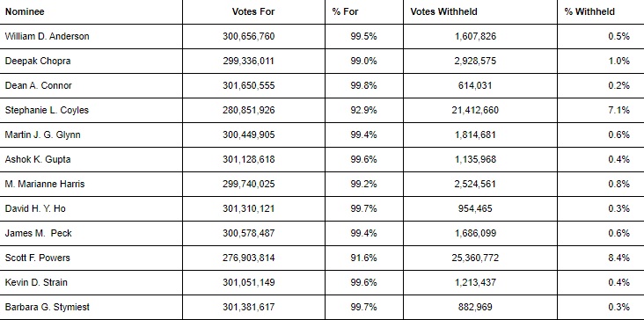The height and width of the screenshot is (320, 644).
Task: Select the Votes For column header
Action: (253, 12)
